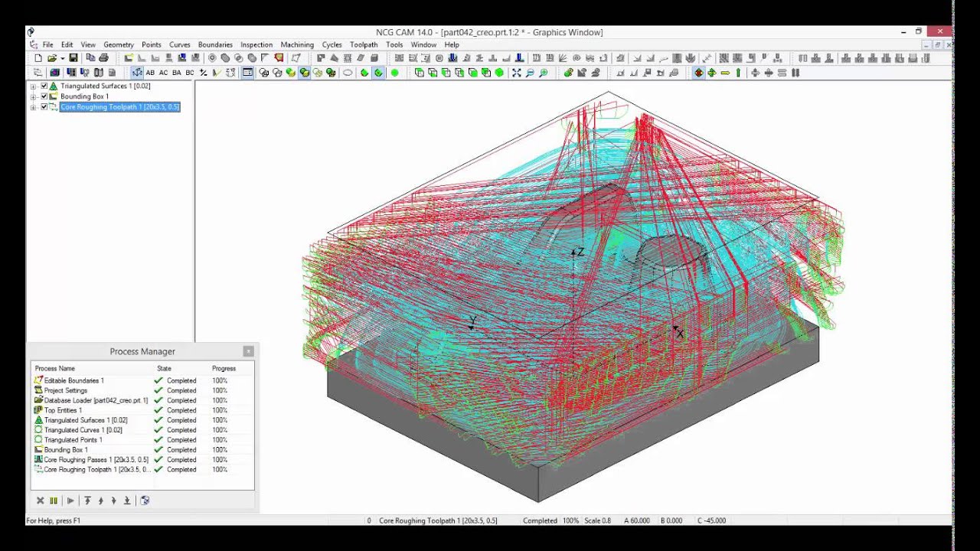
Task: Click the Scale 0.8 status bar field
Action: [x=599, y=520]
